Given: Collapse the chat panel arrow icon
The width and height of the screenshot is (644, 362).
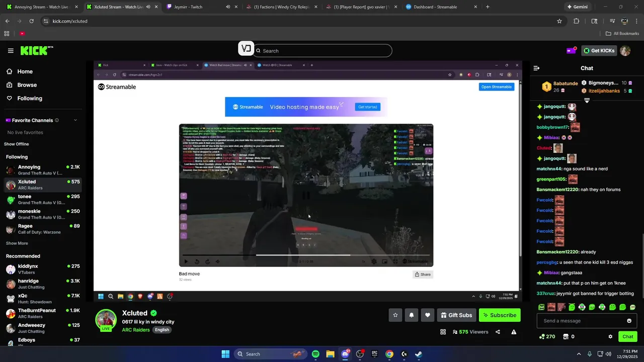Looking at the screenshot, I should click(x=536, y=68).
